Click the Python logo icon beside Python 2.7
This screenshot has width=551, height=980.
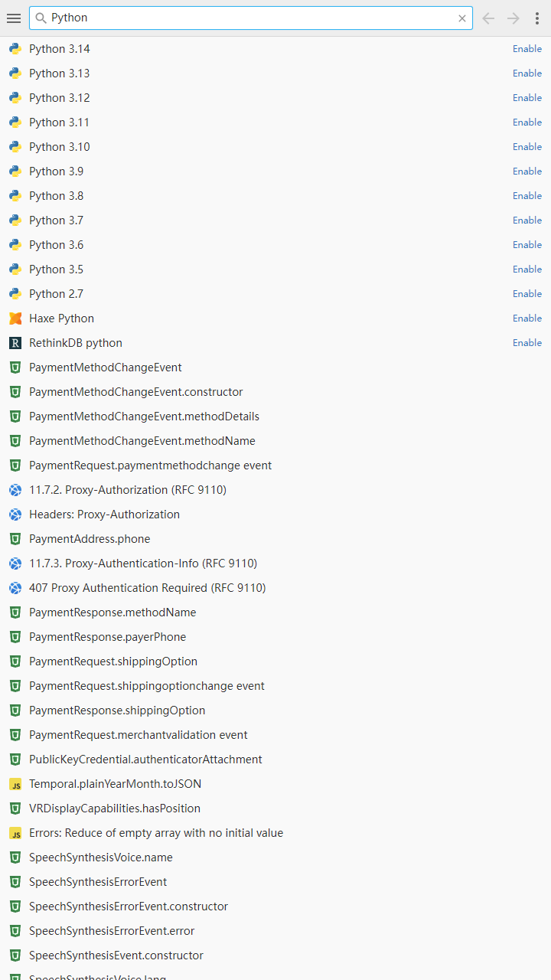point(15,294)
